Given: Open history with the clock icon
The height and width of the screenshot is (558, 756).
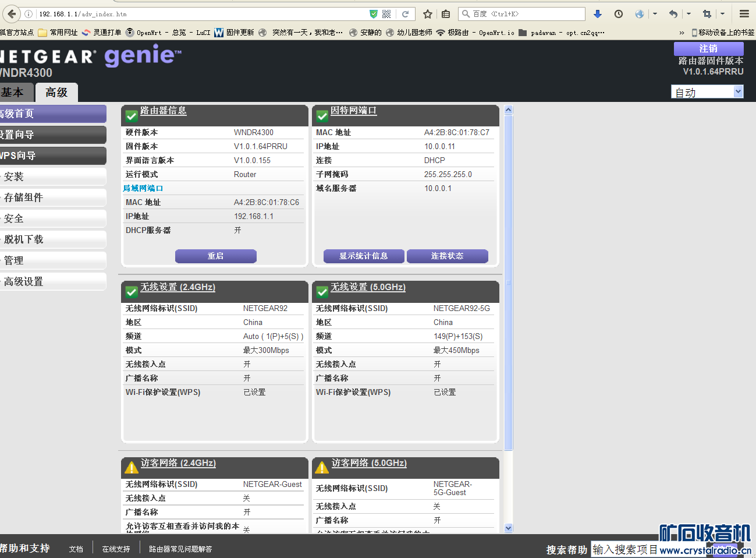Looking at the screenshot, I should 619,14.
